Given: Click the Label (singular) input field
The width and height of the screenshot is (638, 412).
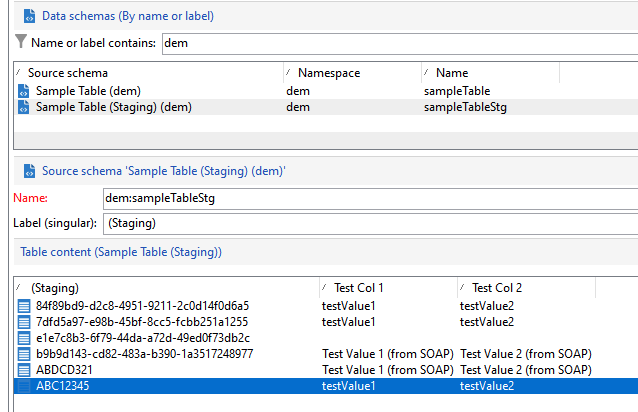Looking at the screenshot, I should click(x=370, y=222).
